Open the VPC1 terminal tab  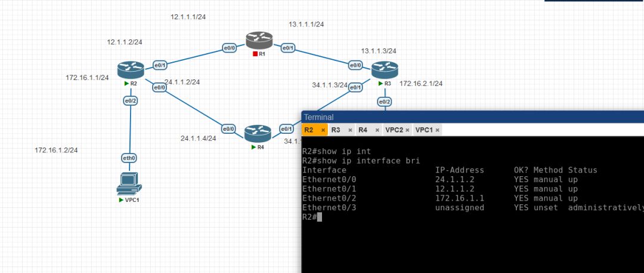tap(425, 130)
